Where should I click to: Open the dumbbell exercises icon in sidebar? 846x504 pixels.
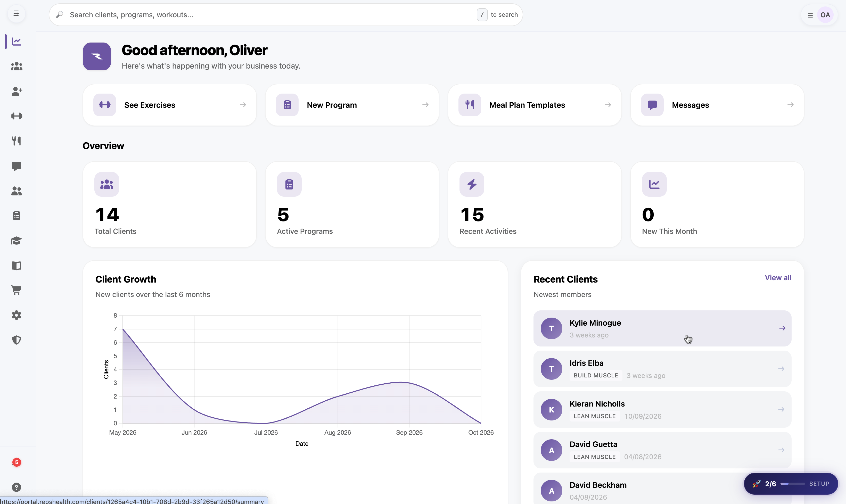point(16,116)
